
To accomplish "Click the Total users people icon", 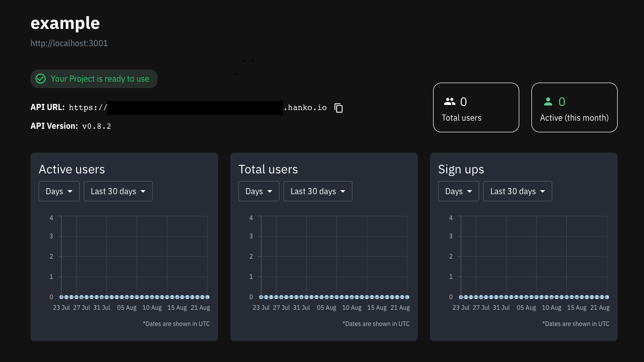I will (449, 102).
